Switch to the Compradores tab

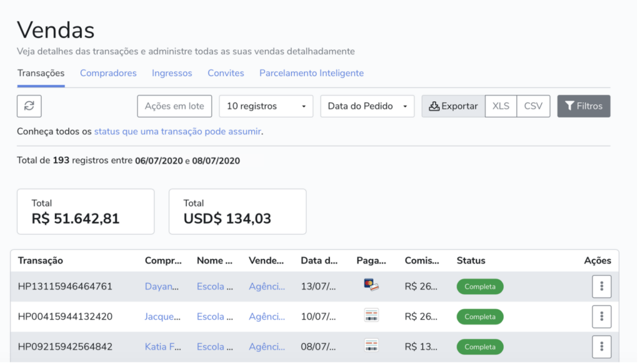108,73
